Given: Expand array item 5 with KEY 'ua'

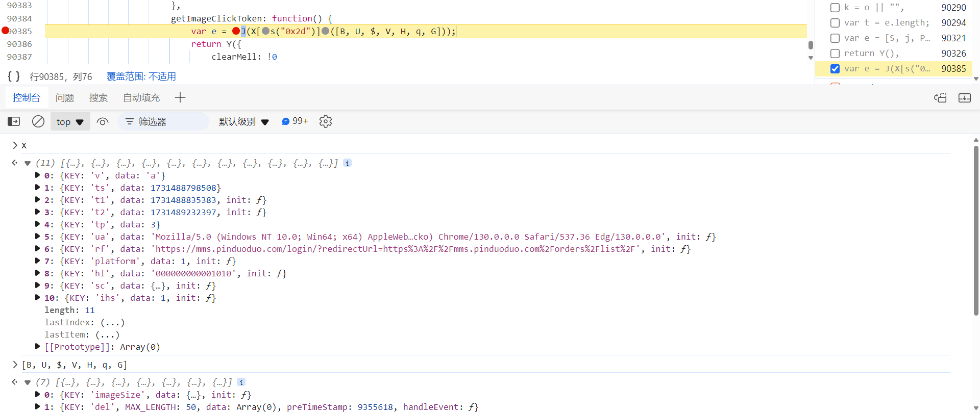Looking at the screenshot, I should pyautogui.click(x=38, y=237).
